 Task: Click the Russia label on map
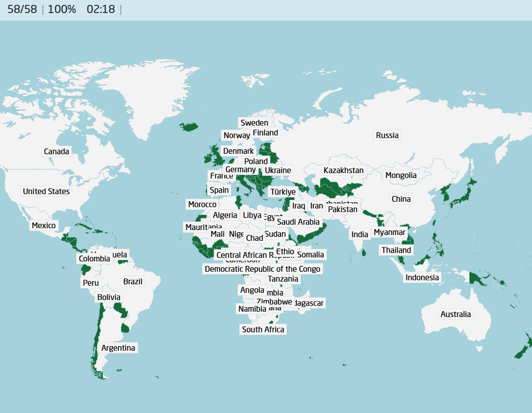tap(387, 135)
